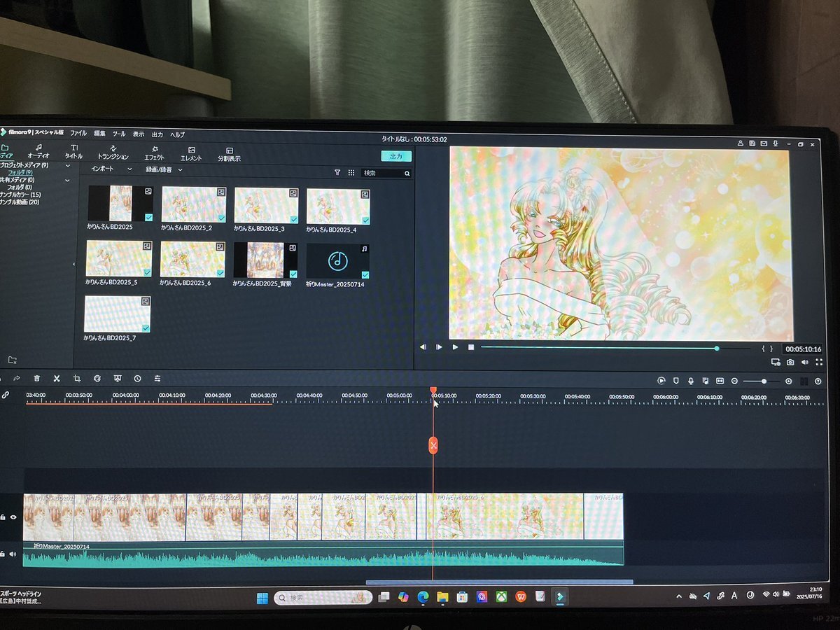Open the render preview timeline icon
The image size is (840, 630).
tap(661, 381)
